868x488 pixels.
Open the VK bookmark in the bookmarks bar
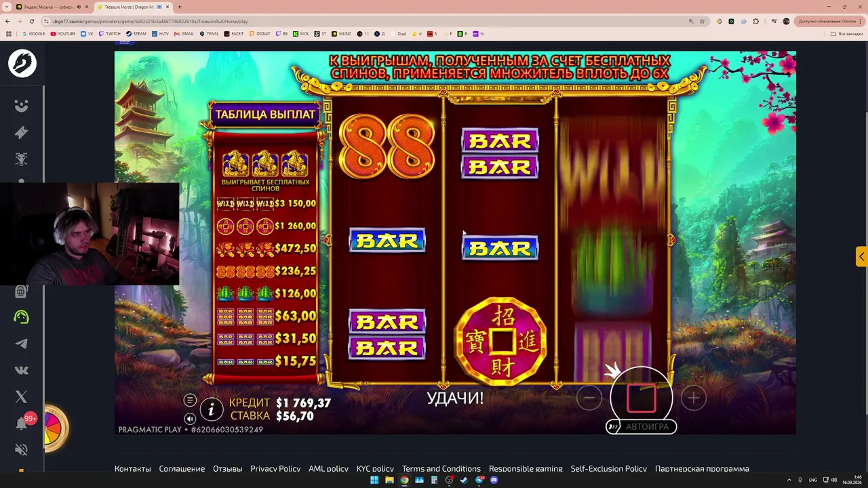tap(87, 33)
